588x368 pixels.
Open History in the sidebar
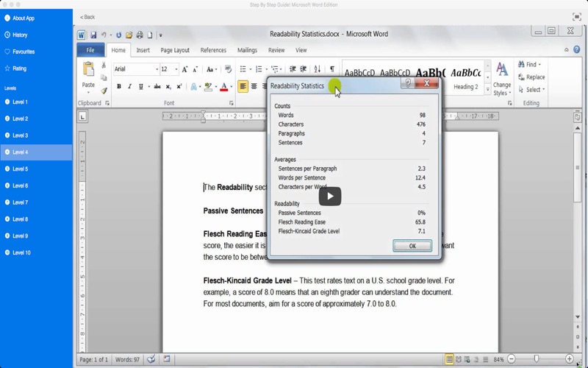pyautogui.click(x=36, y=35)
